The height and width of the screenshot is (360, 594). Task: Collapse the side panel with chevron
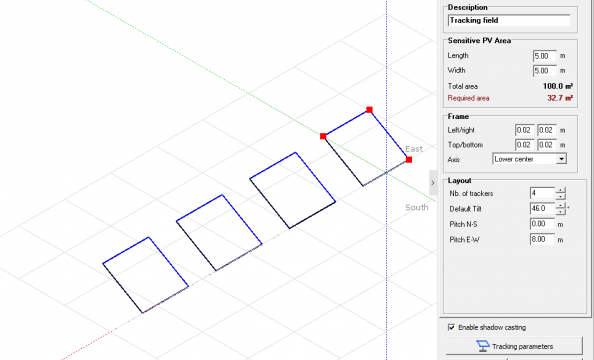click(x=433, y=183)
